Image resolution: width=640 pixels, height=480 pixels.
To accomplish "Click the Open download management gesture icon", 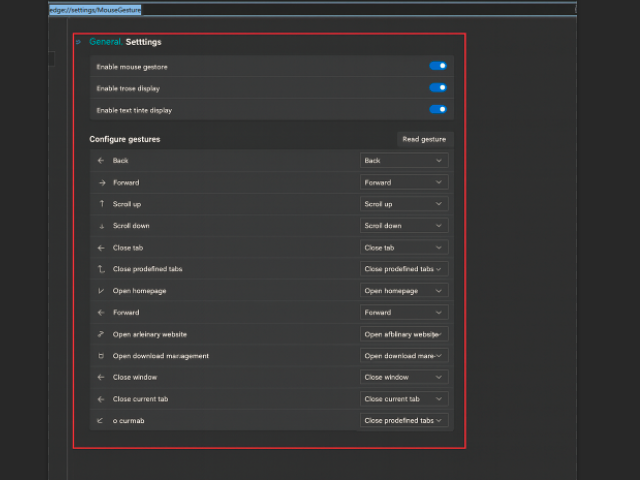I will [101, 356].
